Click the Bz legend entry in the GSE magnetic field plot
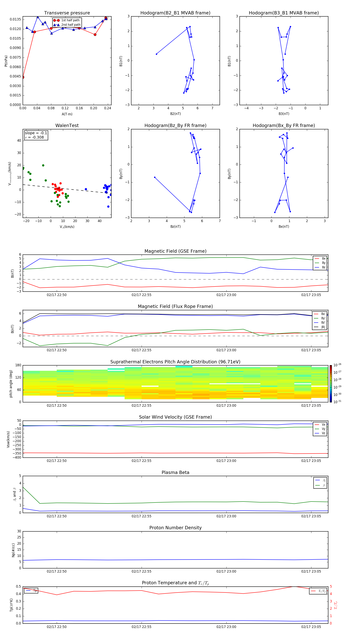Image resolution: width=351 pixels, height=644 pixels. [320, 268]
